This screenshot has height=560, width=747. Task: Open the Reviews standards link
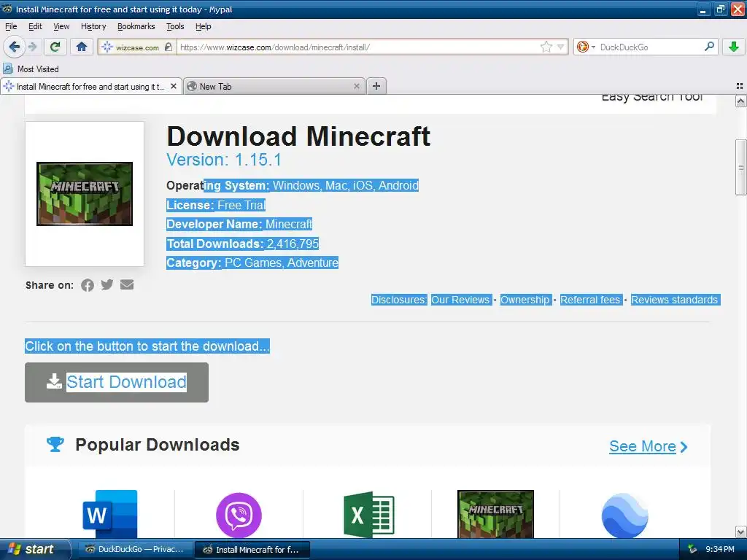coord(674,300)
